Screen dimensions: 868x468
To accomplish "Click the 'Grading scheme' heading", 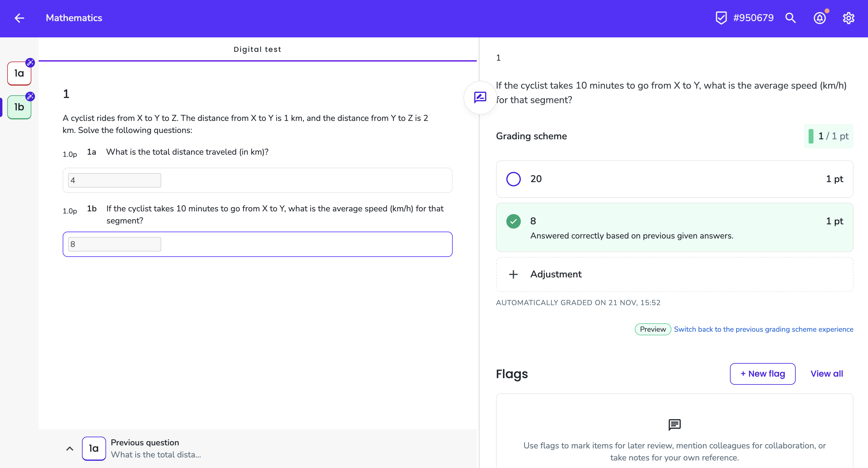I will [x=531, y=136].
